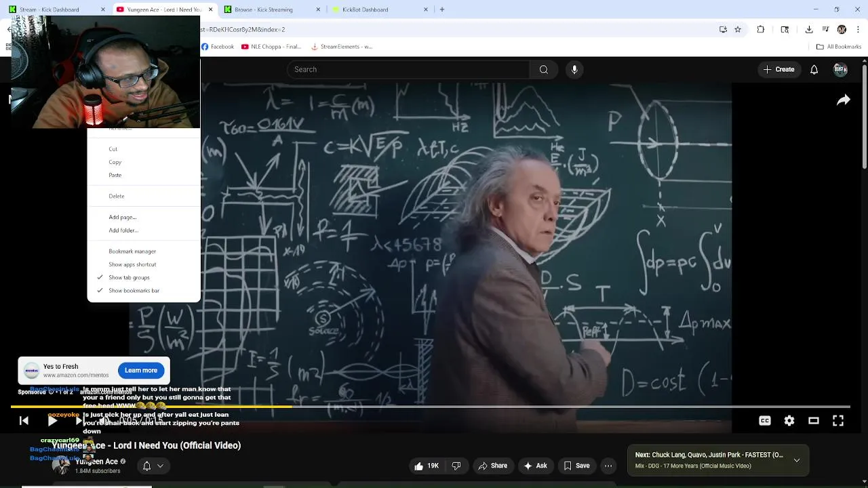Install app via the address bar icon

click(x=723, y=29)
